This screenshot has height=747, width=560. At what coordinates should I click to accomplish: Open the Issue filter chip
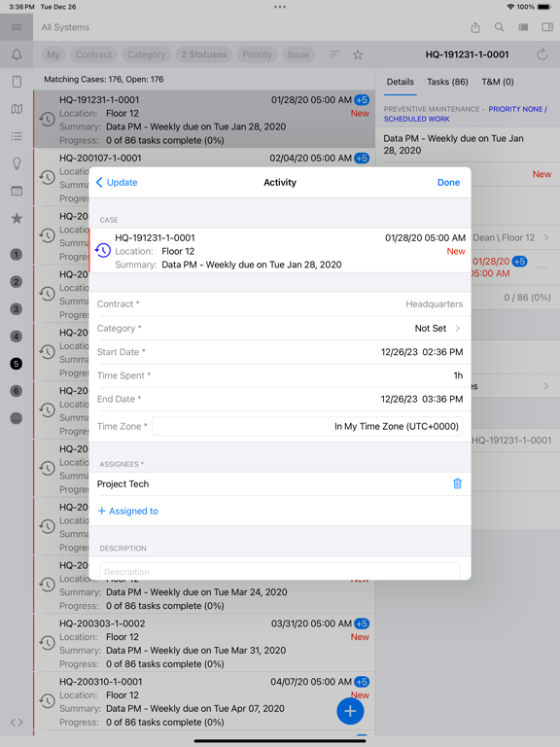(x=298, y=54)
